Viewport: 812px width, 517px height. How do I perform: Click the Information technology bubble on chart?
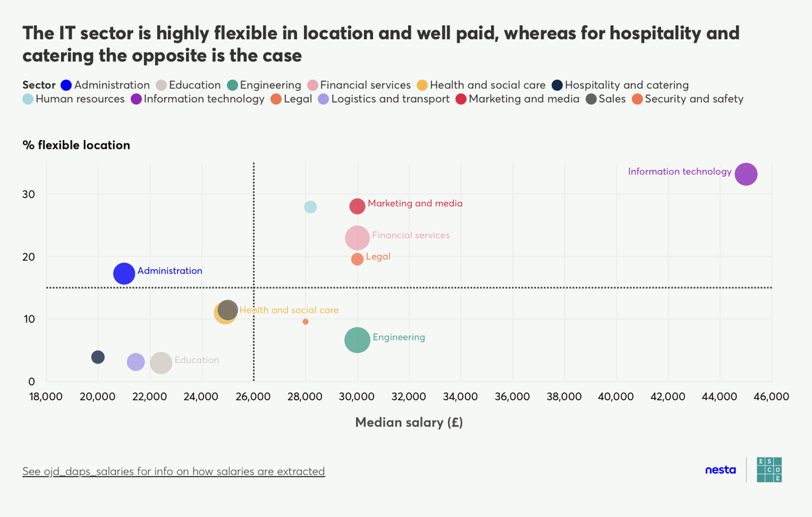click(746, 174)
